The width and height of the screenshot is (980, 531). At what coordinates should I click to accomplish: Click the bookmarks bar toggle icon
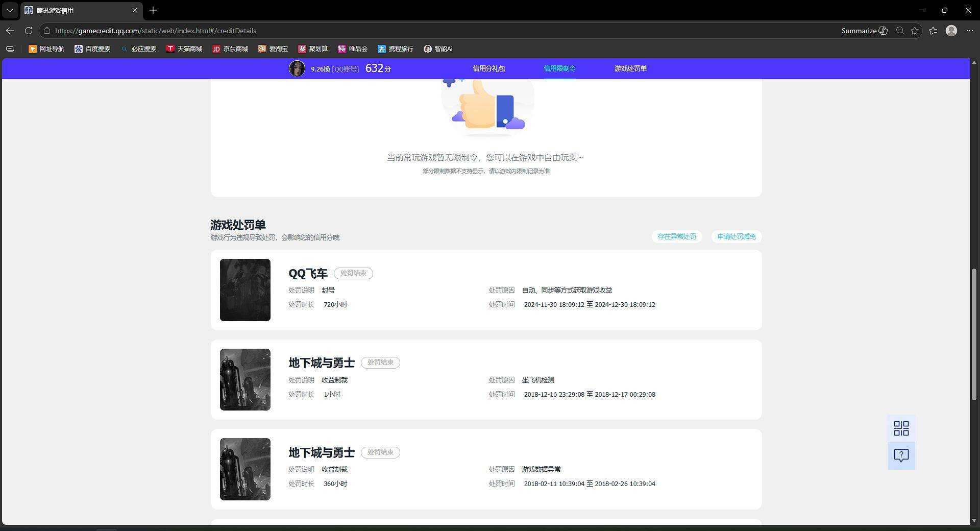[x=10, y=49]
